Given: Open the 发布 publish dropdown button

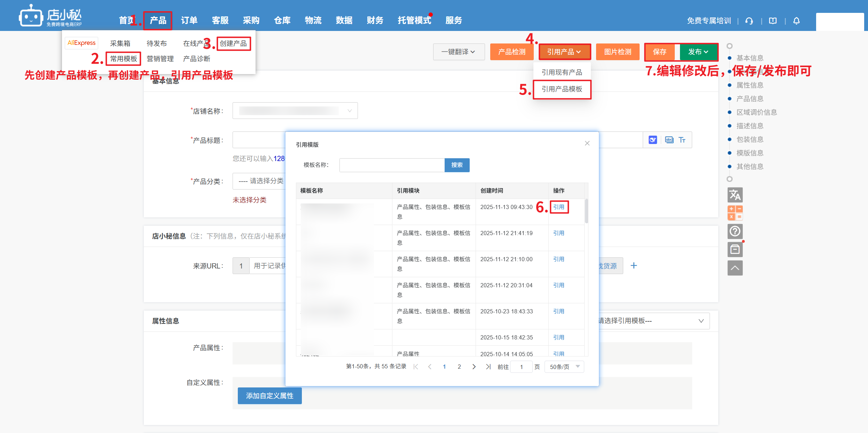Looking at the screenshot, I should pos(698,52).
